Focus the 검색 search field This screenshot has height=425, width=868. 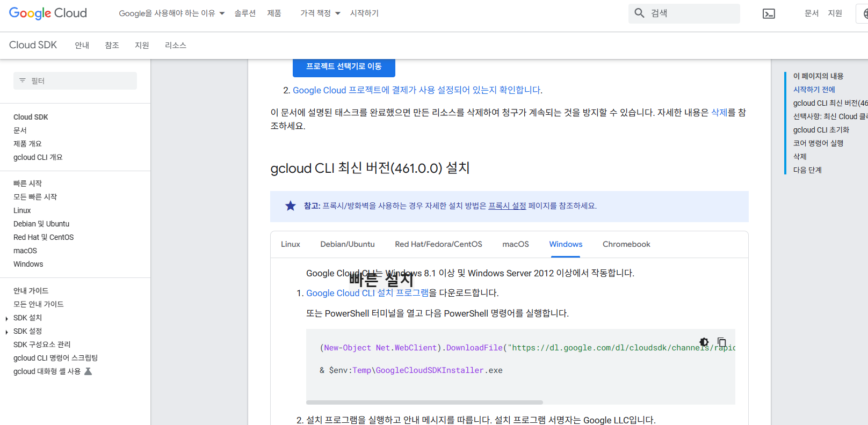pyautogui.click(x=684, y=13)
